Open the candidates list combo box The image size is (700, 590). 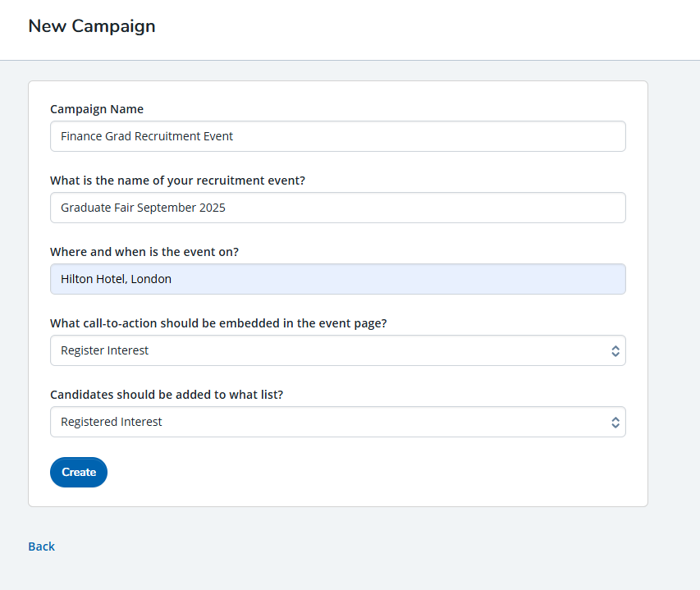click(337, 422)
